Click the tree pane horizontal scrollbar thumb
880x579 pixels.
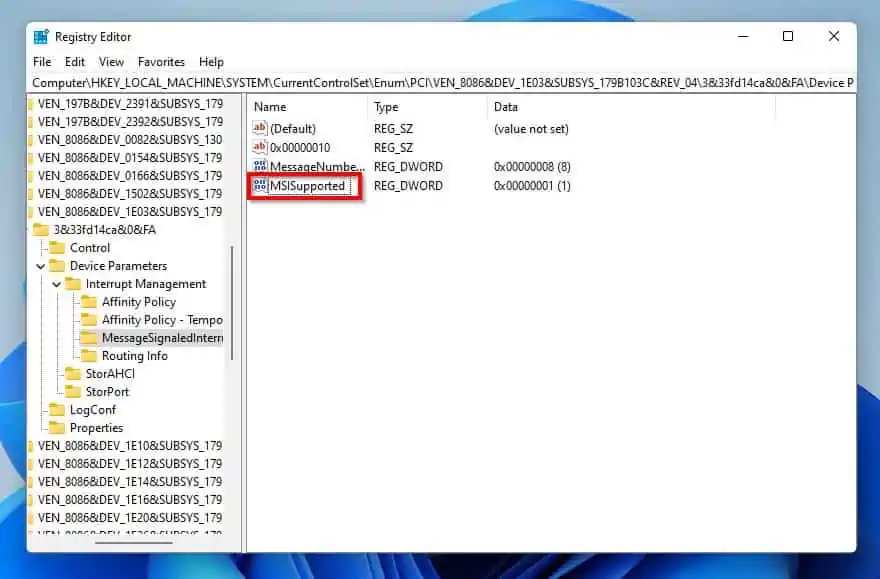click(x=134, y=543)
